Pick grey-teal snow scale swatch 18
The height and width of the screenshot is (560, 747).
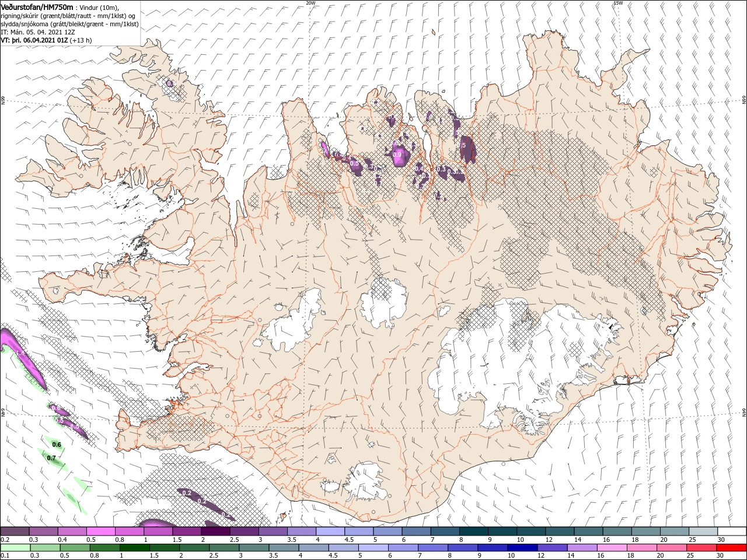coord(646,531)
